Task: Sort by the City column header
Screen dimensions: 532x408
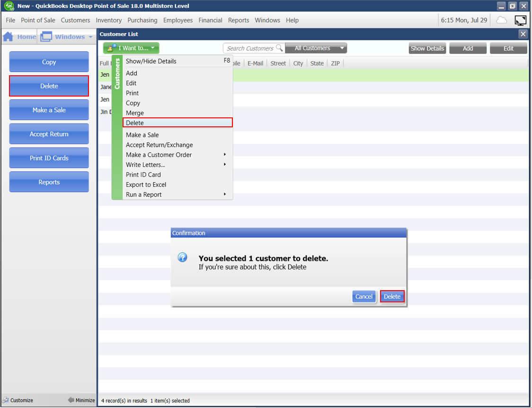Action: [298, 63]
